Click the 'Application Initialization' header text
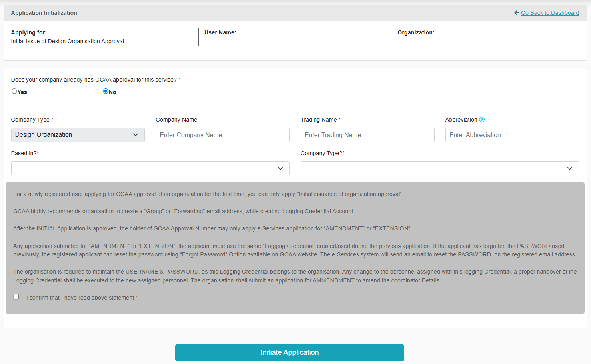 point(44,13)
